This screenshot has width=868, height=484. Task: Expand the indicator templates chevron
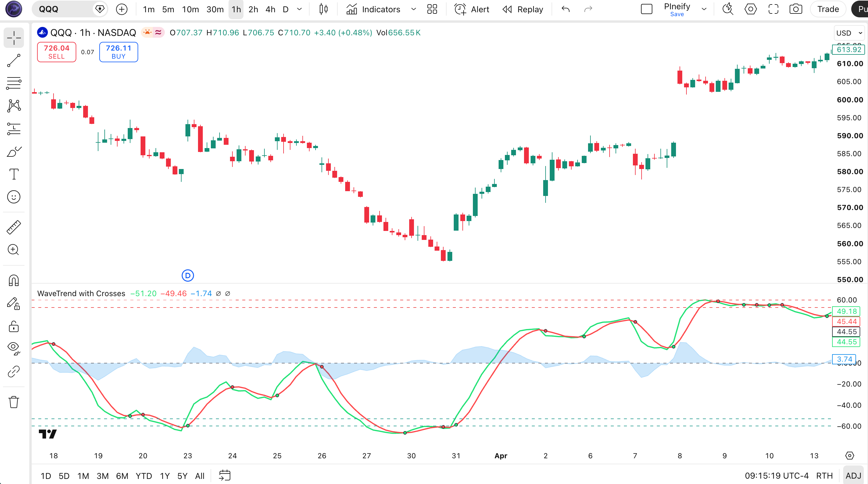413,9
